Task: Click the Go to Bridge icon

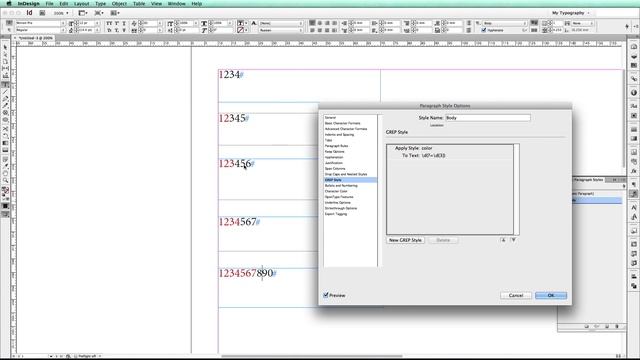Action: pyautogui.click(x=42, y=13)
